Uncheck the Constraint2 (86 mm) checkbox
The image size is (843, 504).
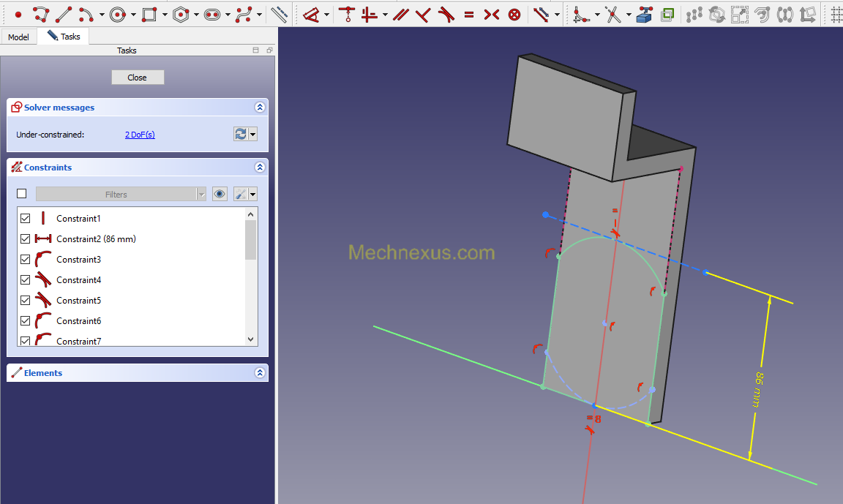pyautogui.click(x=26, y=239)
